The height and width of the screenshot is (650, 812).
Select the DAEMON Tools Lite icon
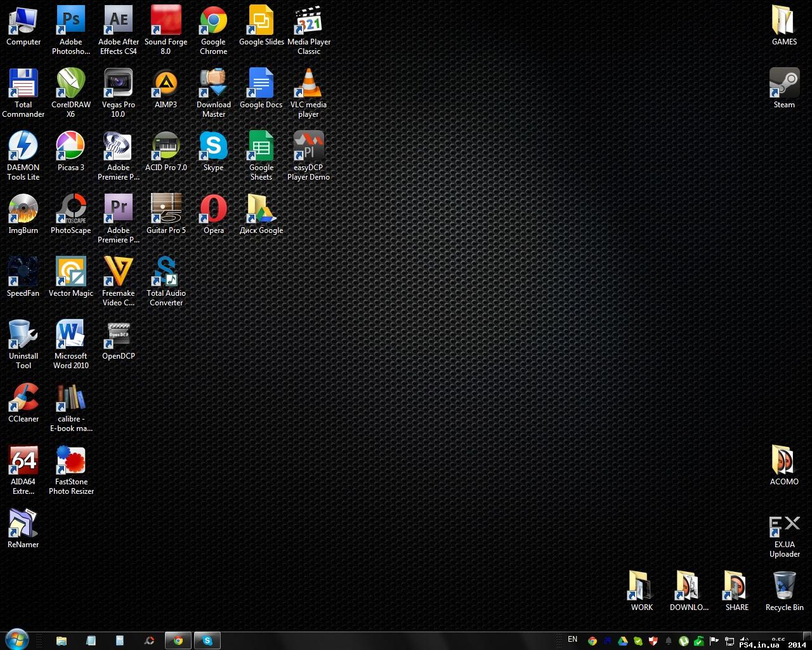pos(23,147)
